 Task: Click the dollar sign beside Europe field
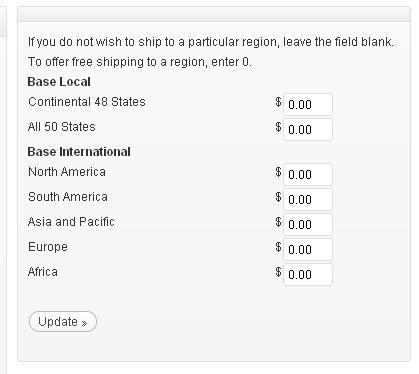pyautogui.click(x=278, y=247)
